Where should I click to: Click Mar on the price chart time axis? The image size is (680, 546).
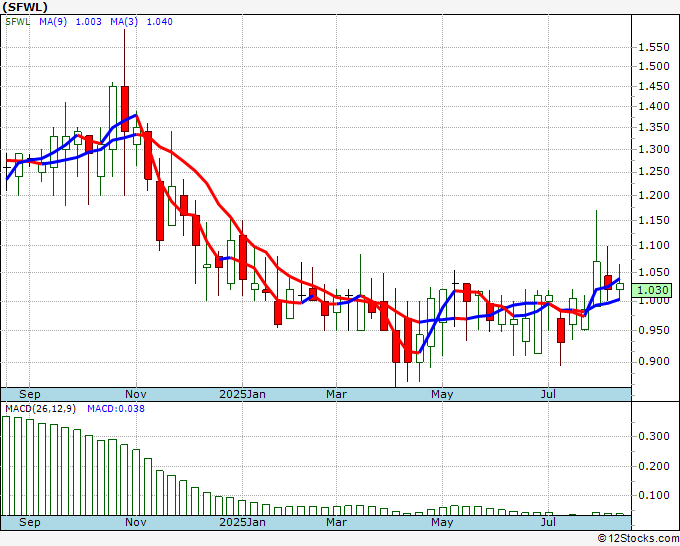[336, 394]
